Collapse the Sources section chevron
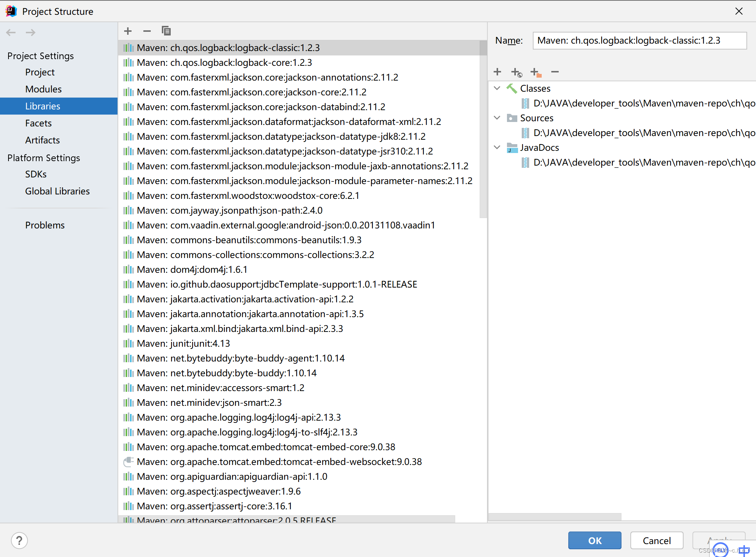 (x=497, y=118)
